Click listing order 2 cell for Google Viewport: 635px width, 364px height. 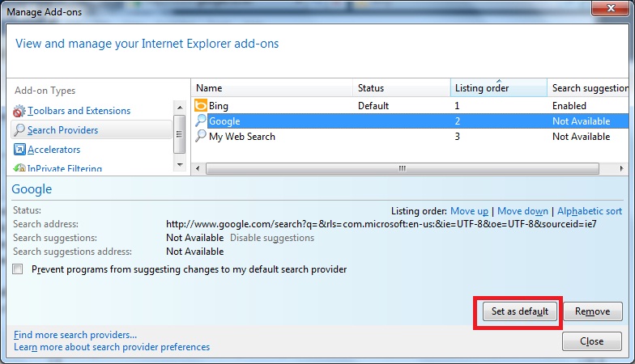[457, 121]
